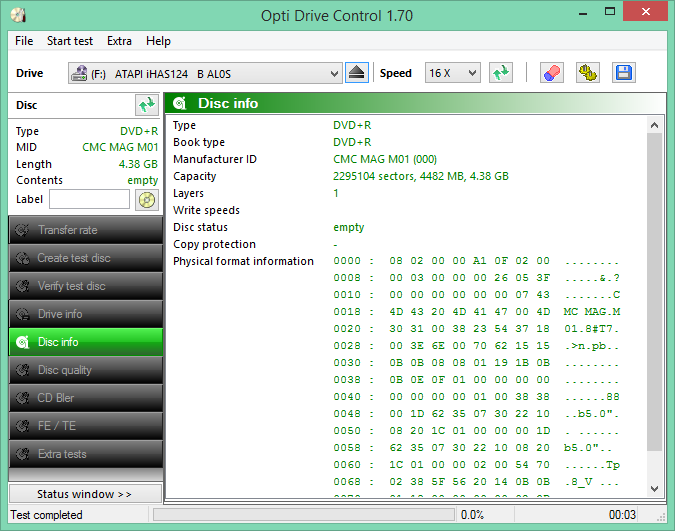Open options with the yellow gears icon
Screen dimensions: 675x531
[588, 73]
